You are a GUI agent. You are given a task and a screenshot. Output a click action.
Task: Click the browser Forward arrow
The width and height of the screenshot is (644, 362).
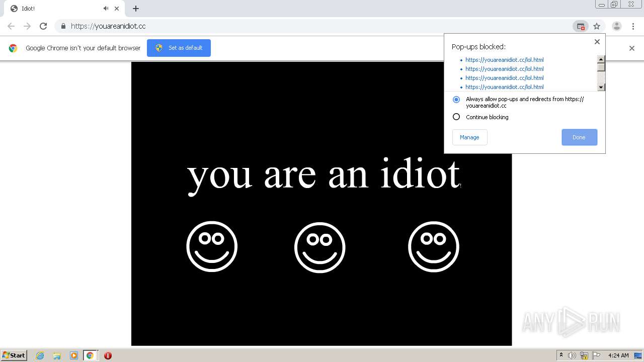click(x=27, y=26)
